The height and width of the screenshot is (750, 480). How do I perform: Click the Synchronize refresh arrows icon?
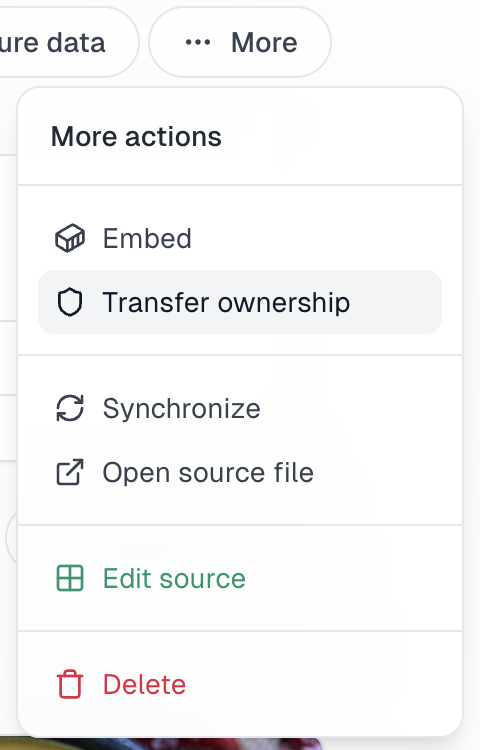[70, 408]
